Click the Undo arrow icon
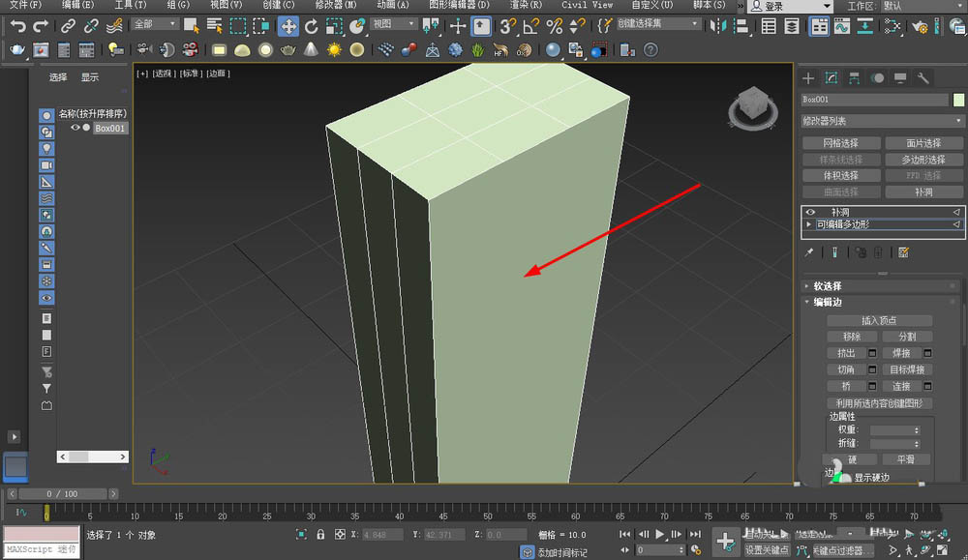This screenshot has width=968, height=560. [17, 26]
